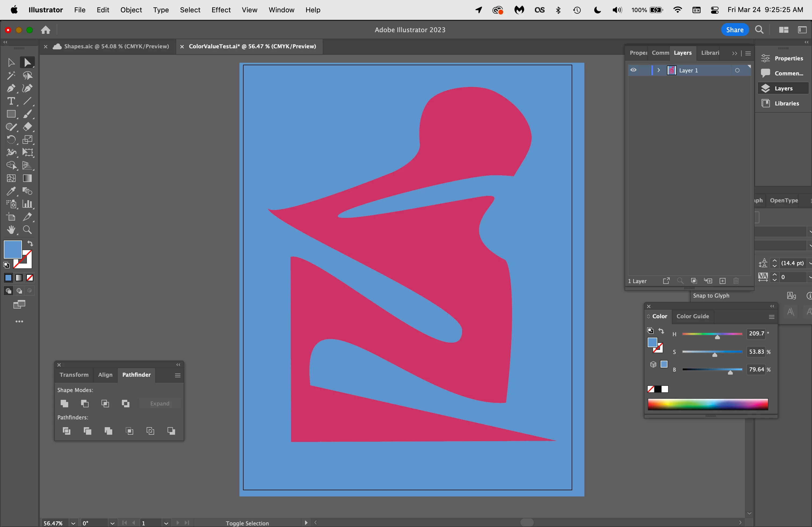Viewport: 812px width, 527px height.
Task: Select the Pen tool
Action: point(10,88)
